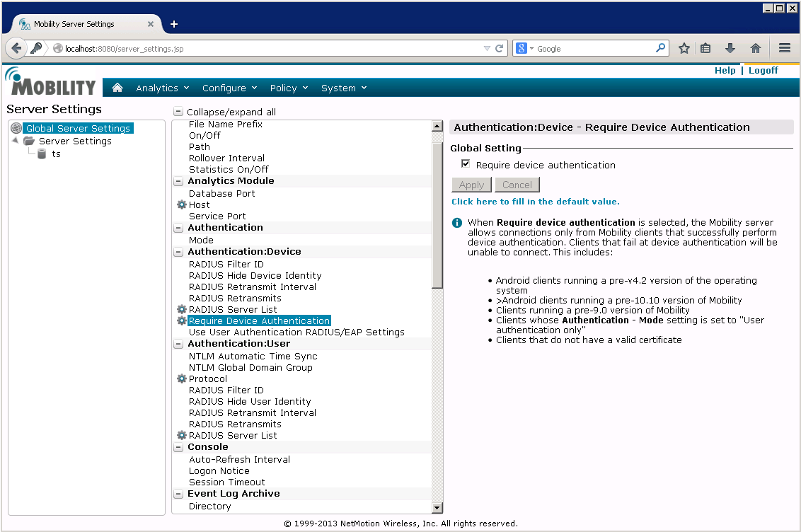Image resolution: width=801 pixels, height=532 pixels.
Task: Collapse the Server Settings tree folder
Action: point(16,140)
